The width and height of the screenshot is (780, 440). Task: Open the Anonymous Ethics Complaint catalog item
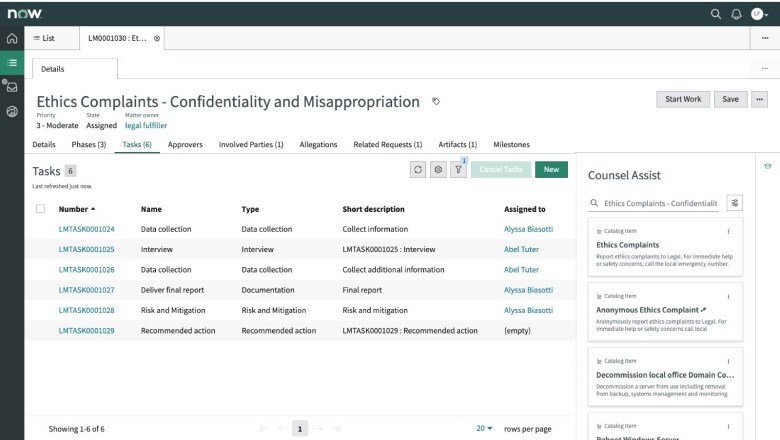648,310
